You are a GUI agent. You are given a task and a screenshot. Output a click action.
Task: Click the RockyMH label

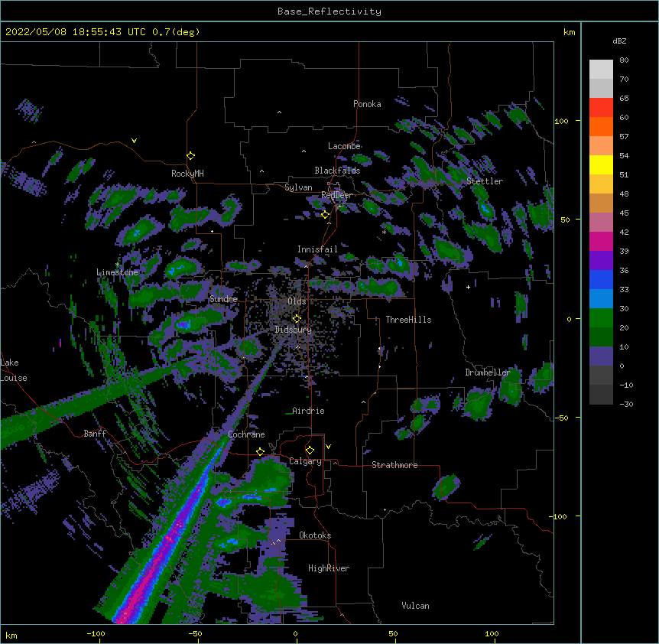[187, 174]
